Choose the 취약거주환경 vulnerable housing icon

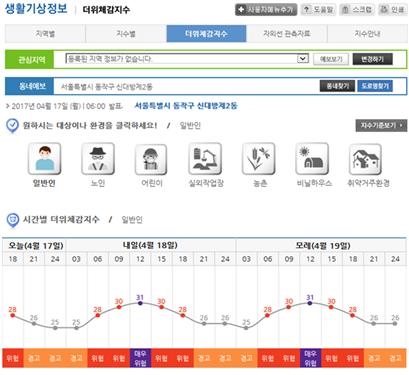click(x=365, y=159)
